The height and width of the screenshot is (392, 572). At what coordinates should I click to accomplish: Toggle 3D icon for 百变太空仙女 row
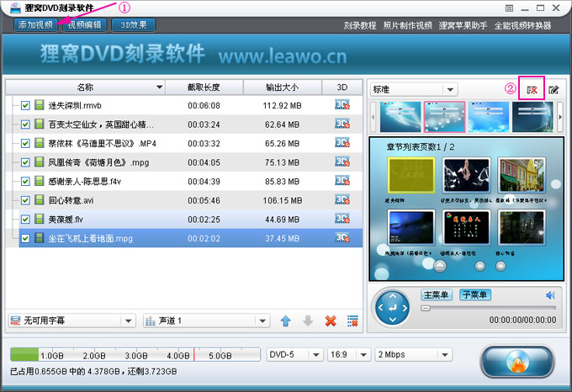(x=342, y=124)
